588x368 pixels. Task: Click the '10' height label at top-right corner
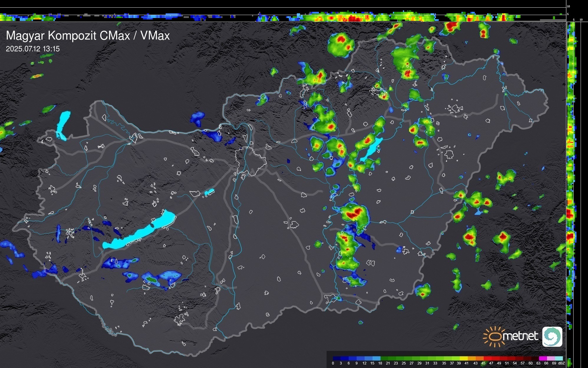(x=568, y=6)
